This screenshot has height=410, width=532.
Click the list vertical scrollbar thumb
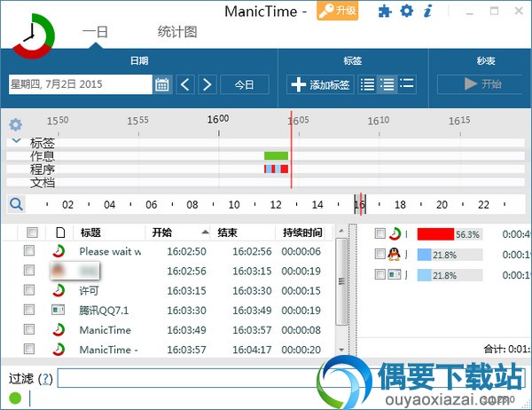(x=341, y=281)
